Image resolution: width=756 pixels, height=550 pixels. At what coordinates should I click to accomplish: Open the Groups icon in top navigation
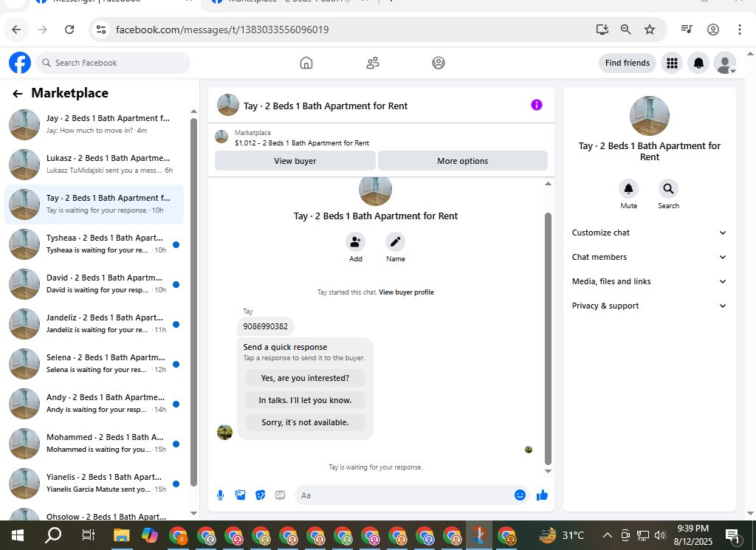click(x=439, y=63)
